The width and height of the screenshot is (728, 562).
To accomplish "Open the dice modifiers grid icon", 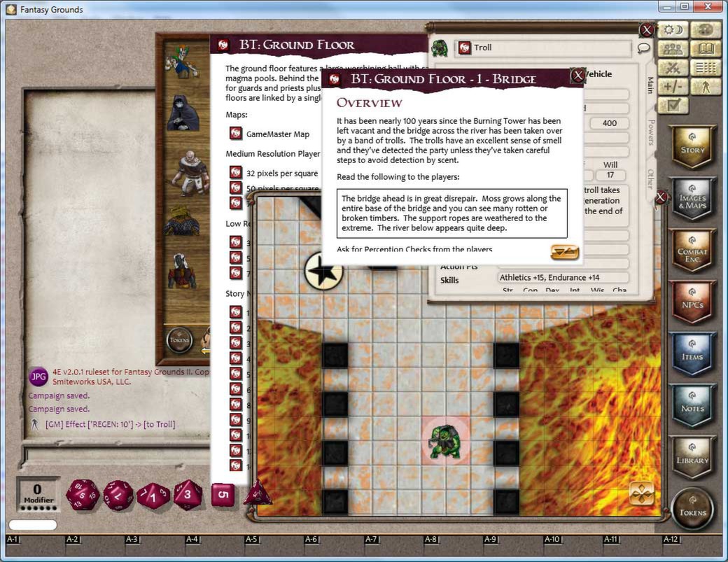I will [x=705, y=67].
